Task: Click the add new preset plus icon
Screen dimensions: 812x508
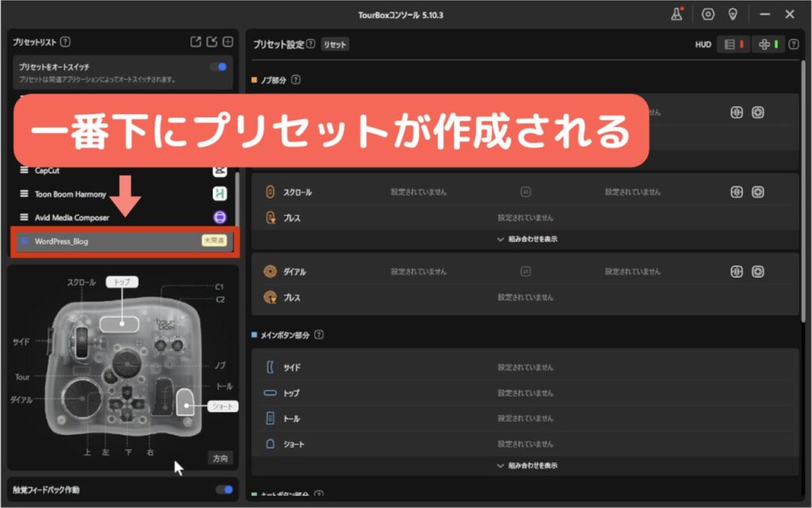Action: click(x=228, y=42)
